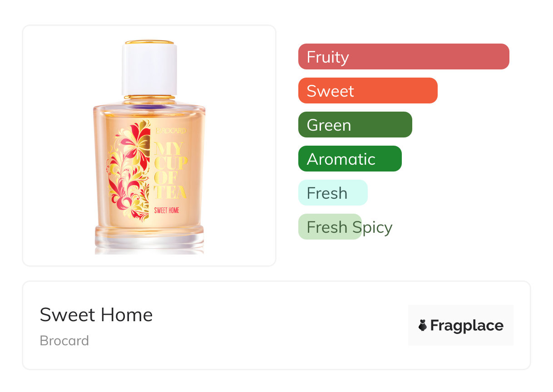553x392 pixels.
Task: Click the gold collar ring under the cap
Action: click(149, 97)
